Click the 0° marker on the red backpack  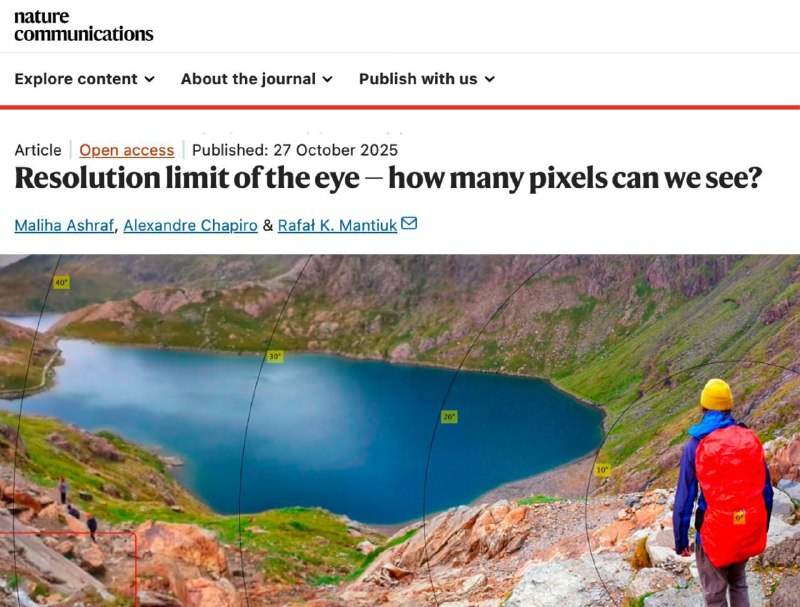click(x=739, y=517)
